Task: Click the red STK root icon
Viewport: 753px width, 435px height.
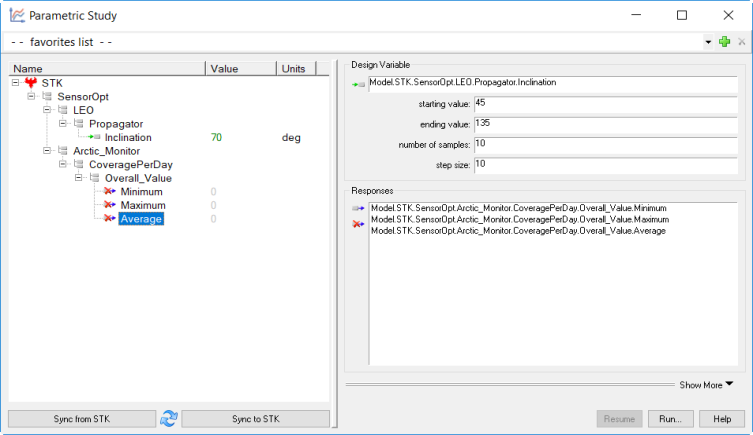Action: pos(31,82)
